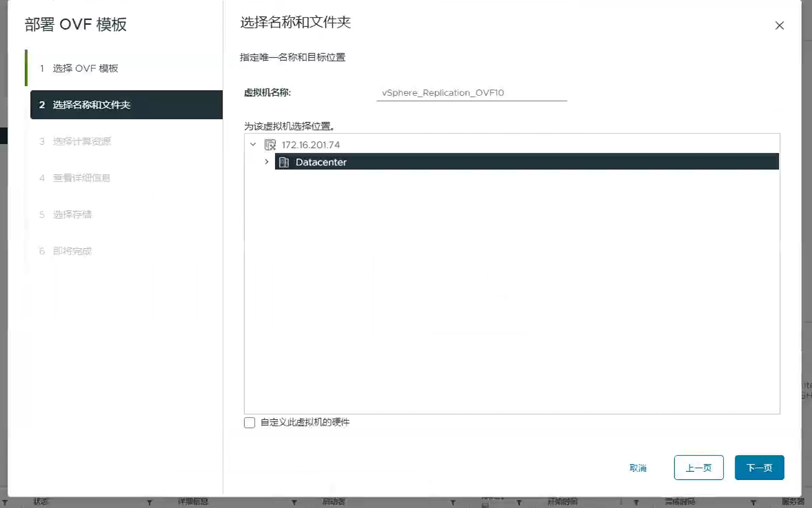The width and height of the screenshot is (812, 508).
Task: Close the Deploy OVF Template dialog
Action: [779, 26]
